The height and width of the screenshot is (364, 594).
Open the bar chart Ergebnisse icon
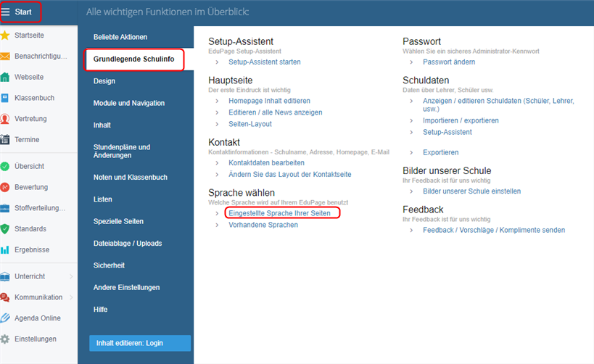coord(5,249)
